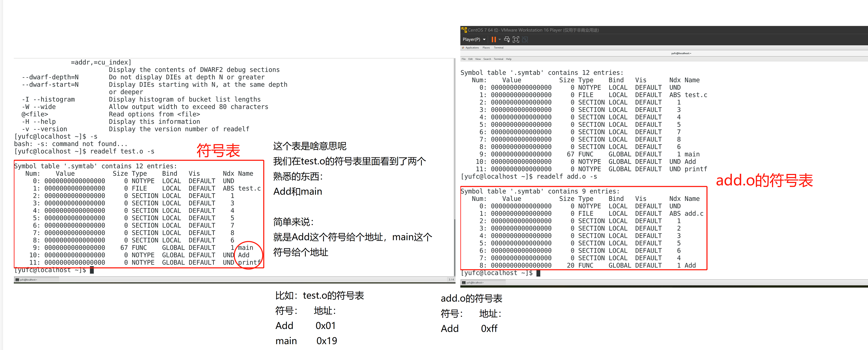Expand the arrow next to the pause button
The width and height of the screenshot is (868, 350).
coord(499,39)
